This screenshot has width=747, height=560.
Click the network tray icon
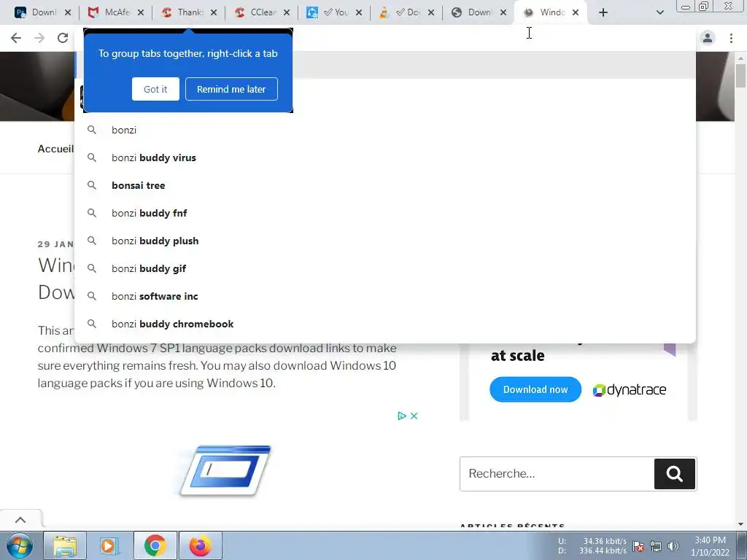[656, 546]
